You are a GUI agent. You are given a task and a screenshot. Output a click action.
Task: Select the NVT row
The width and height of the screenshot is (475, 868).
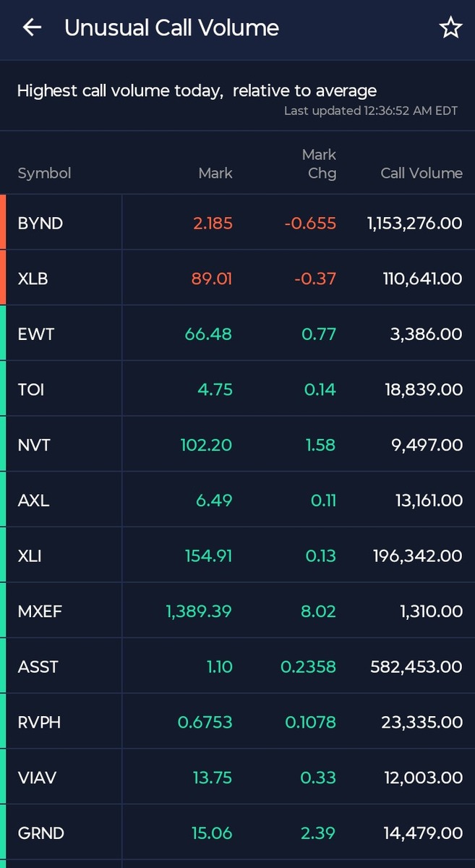[x=34, y=445]
